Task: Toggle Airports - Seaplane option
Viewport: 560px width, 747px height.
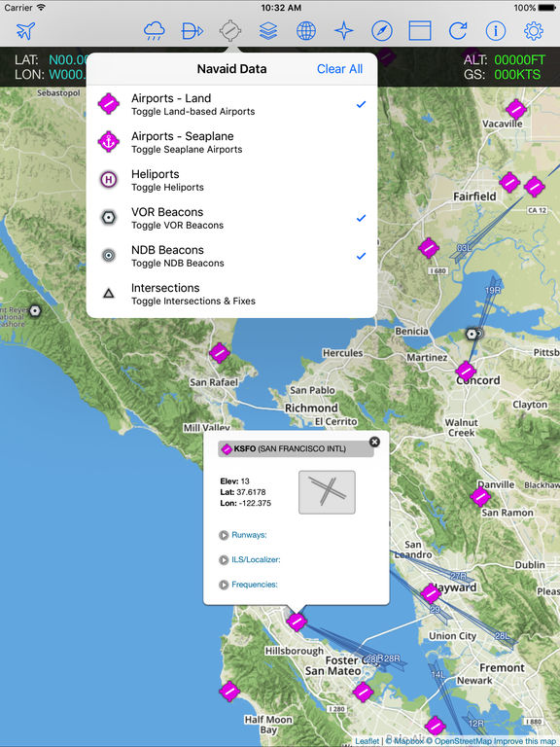Action: pos(232,142)
